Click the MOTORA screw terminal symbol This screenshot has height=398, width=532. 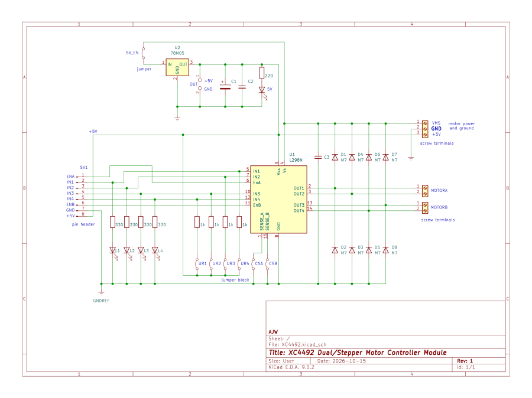pos(425,191)
